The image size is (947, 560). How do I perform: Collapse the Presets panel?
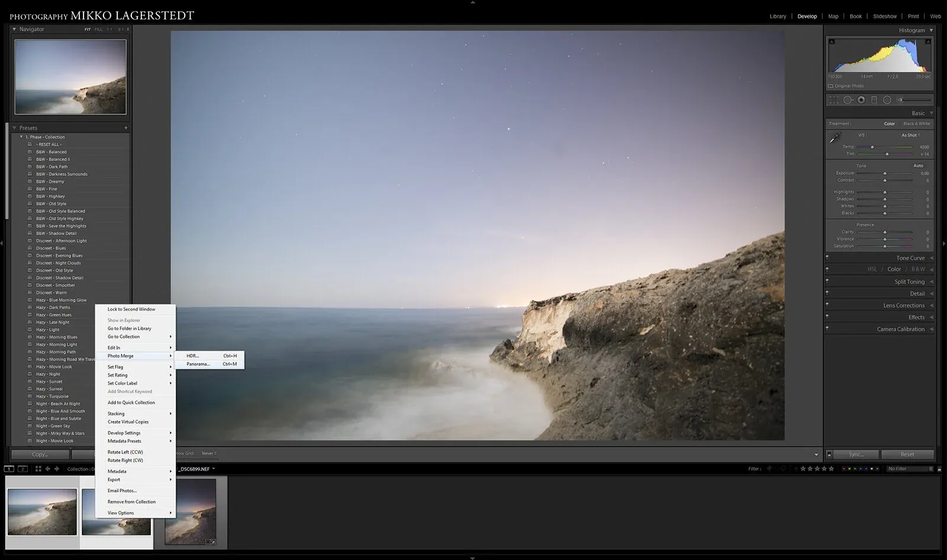pos(14,127)
